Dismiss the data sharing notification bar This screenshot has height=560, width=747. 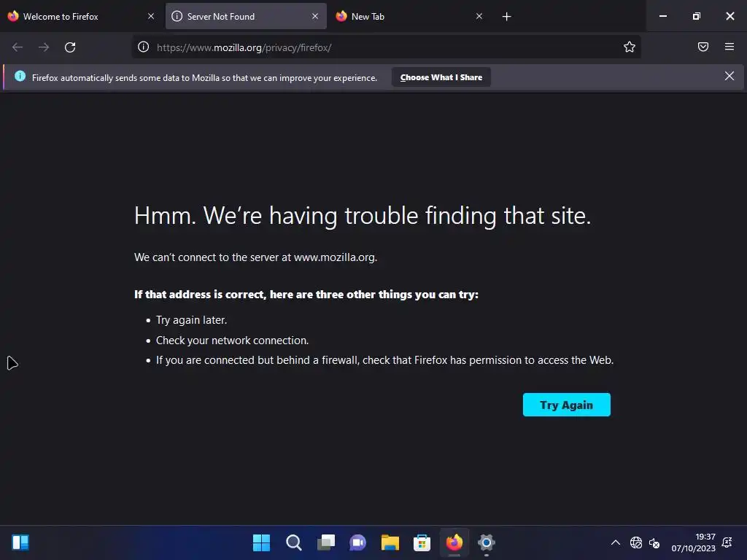[x=729, y=76]
